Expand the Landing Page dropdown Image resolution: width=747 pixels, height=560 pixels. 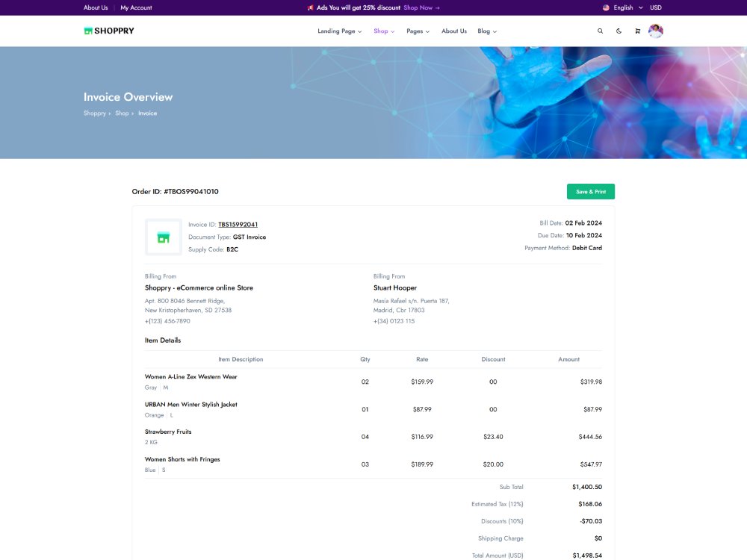337,31
